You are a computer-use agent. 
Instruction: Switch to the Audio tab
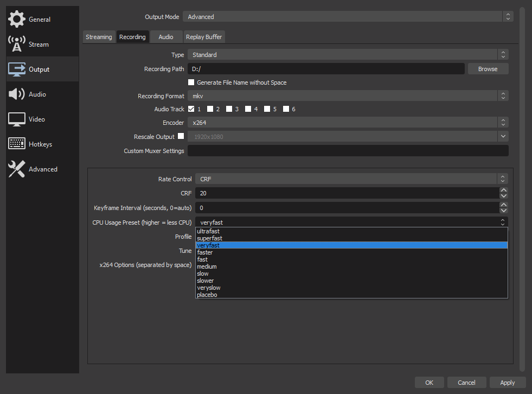point(166,37)
